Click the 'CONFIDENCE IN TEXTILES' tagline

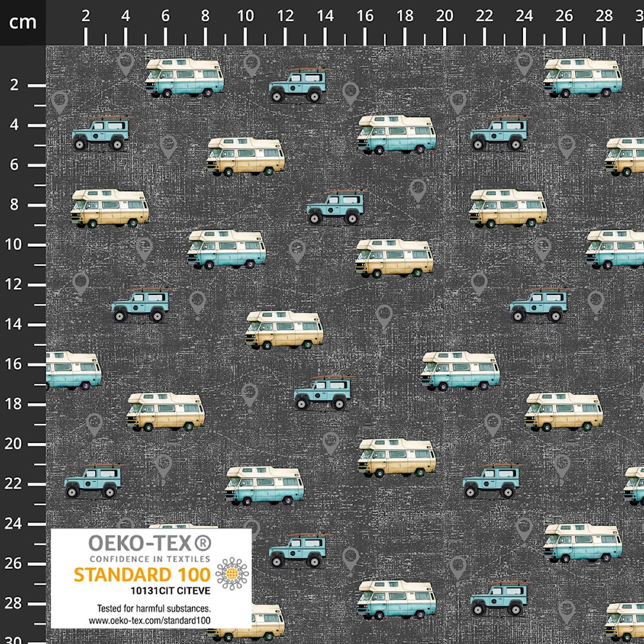click(150, 558)
